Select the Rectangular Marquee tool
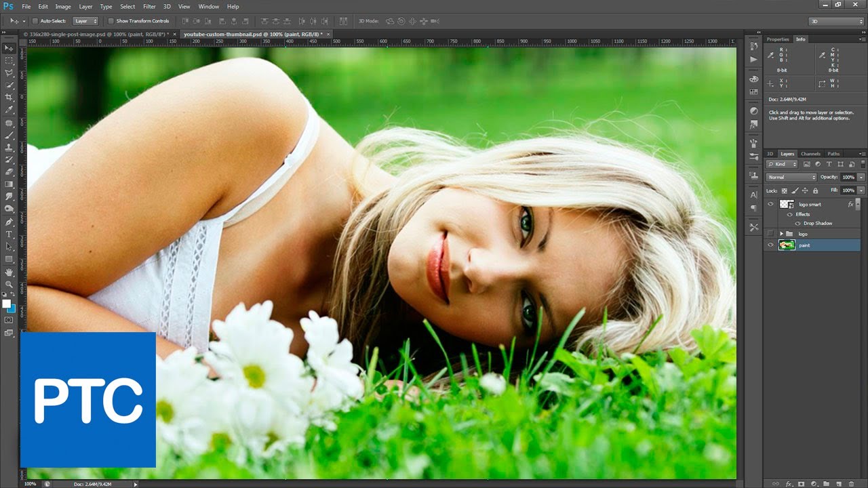This screenshot has width=868, height=488. 9,60
